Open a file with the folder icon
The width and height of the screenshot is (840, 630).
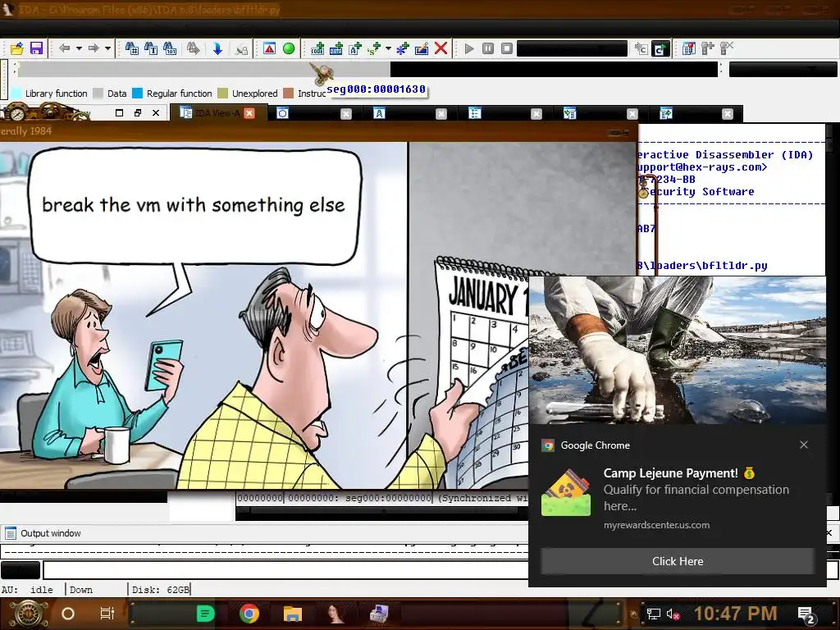[x=17, y=48]
